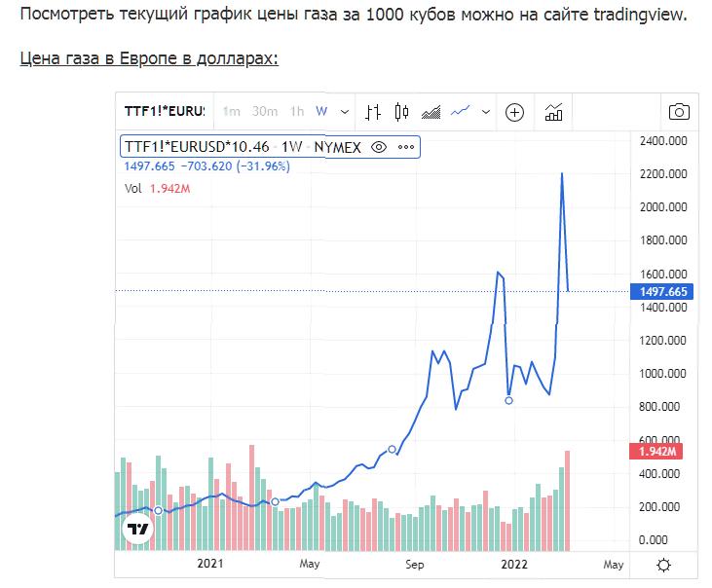This screenshot has height=588, width=712.
Task: Expand the chart style dropdown chevron
Action: 486,112
